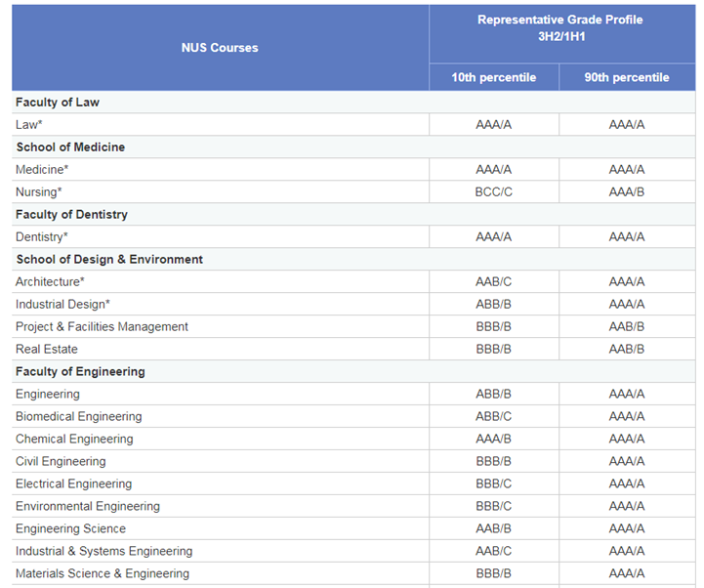This screenshot has height=588, width=704.
Task: Select Nursing 90th percentile value AAA/B
Action: click(x=627, y=191)
